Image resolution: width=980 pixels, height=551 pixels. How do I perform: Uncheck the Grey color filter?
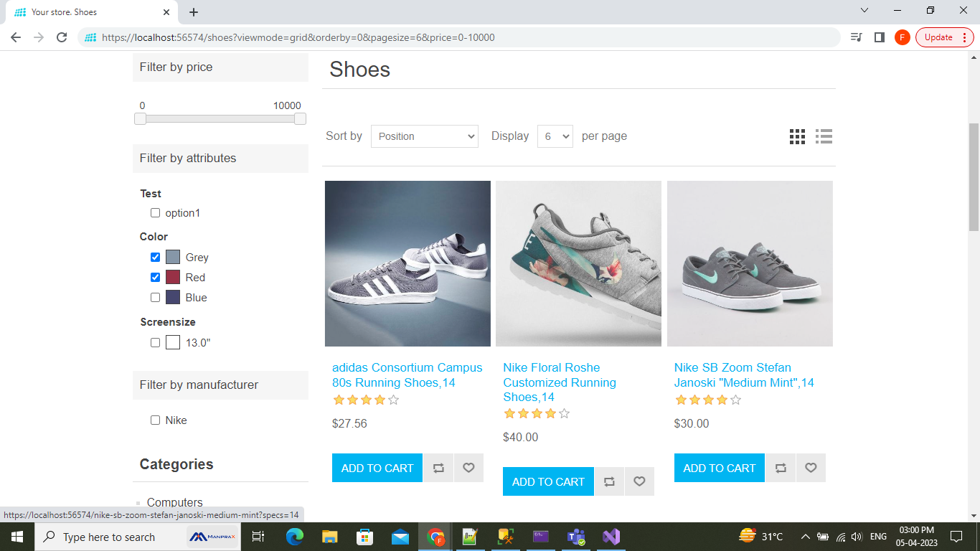coord(155,257)
